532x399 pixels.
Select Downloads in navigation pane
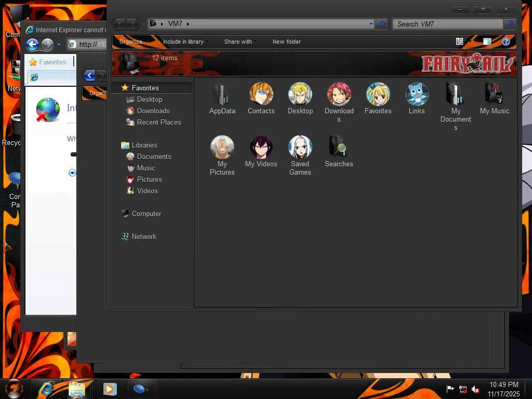(x=153, y=111)
